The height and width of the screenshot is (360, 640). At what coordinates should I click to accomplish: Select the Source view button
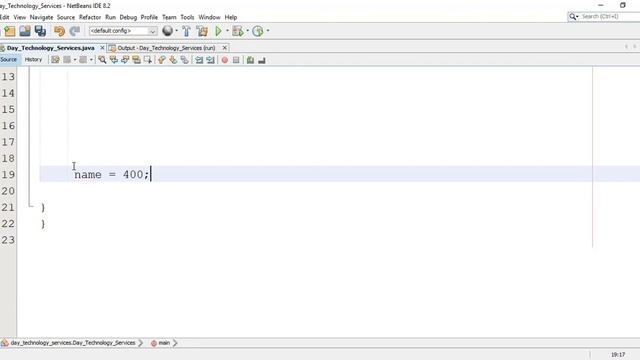coord(9,60)
